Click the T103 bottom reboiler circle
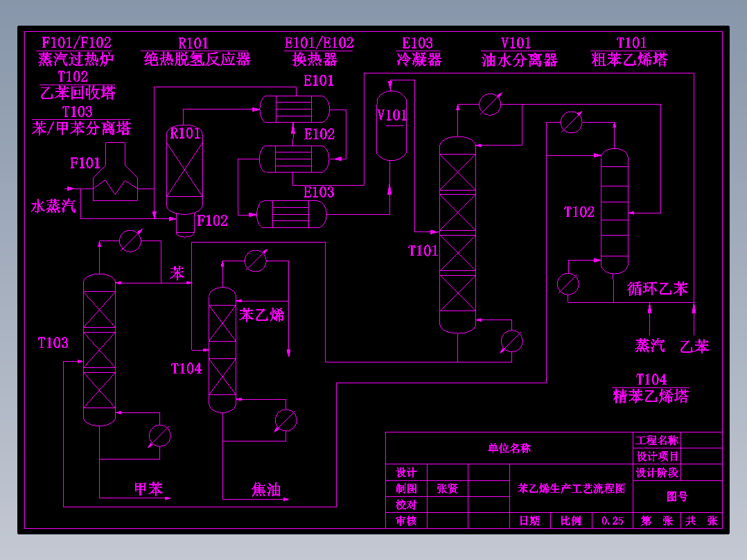Image resolution: width=747 pixels, height=560 pixels. [x=159, y=436]
